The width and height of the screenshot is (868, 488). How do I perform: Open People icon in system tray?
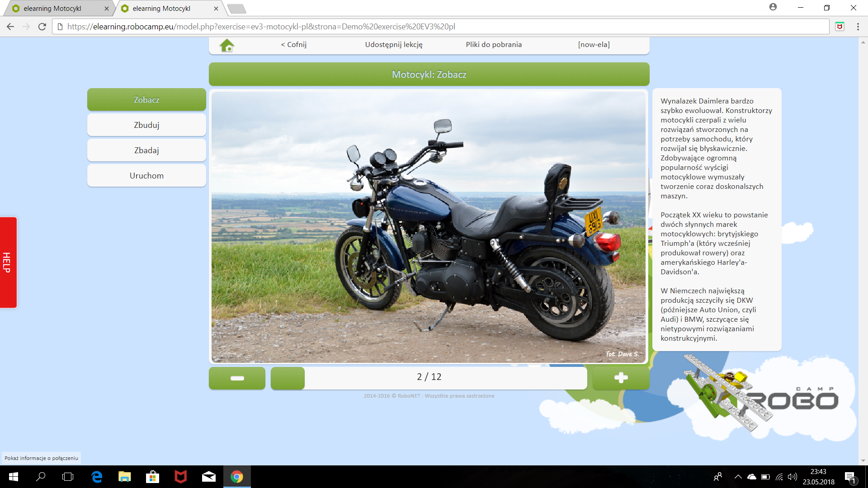point(718,477)
